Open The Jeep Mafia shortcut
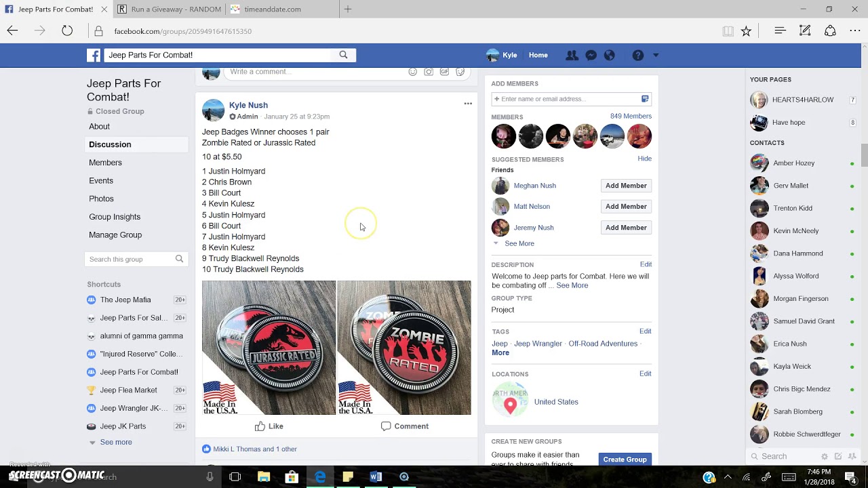868x488 pixels. [x=125, y=300]
